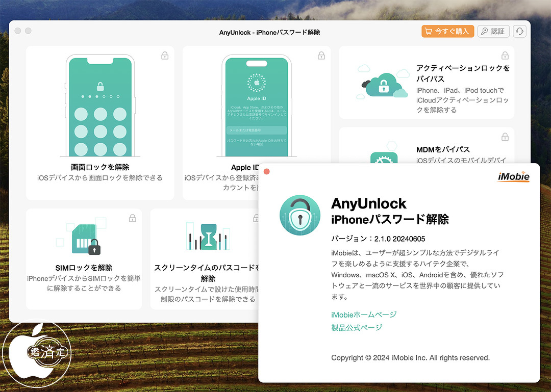Screen dimensions: 551x392
Task: Open the iMobieホームページ link
Action: 364,315
